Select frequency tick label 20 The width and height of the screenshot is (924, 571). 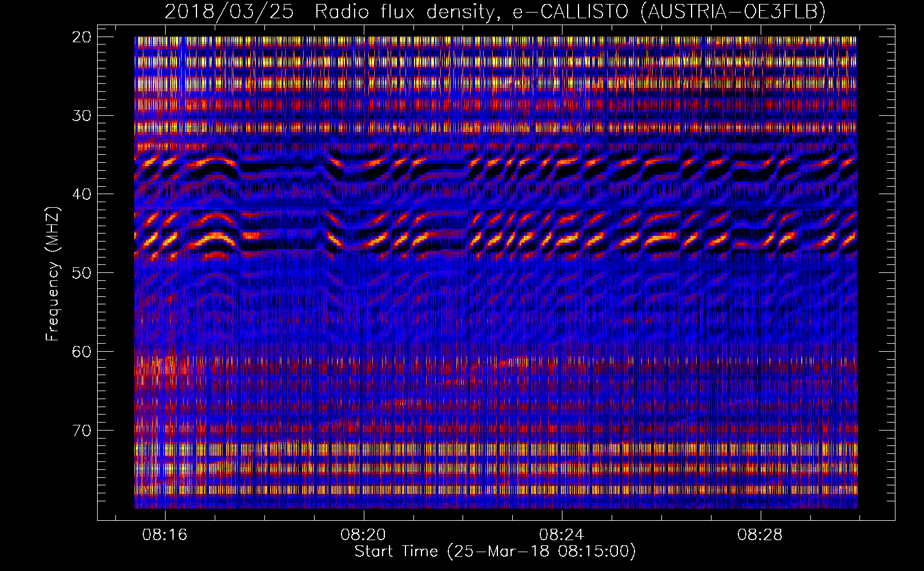(82, 37)
